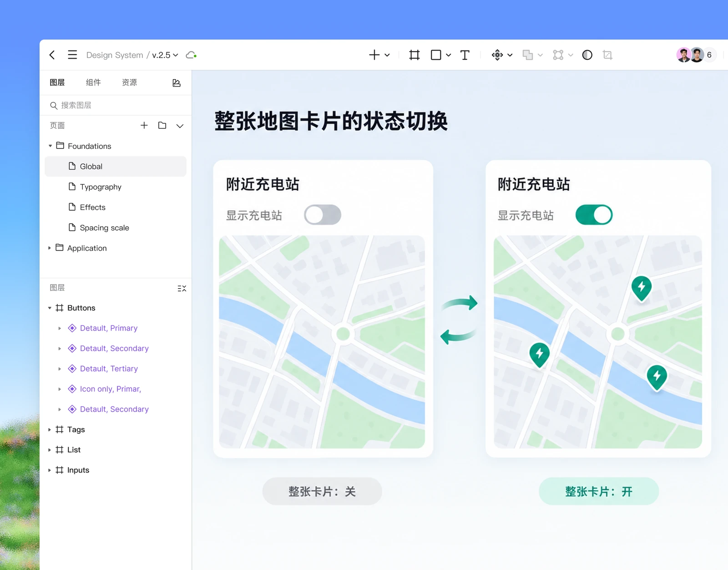Turn on 显示充电站 switch in left card
The height and width of the screenshot is (570, 728).
pos(323,215)
